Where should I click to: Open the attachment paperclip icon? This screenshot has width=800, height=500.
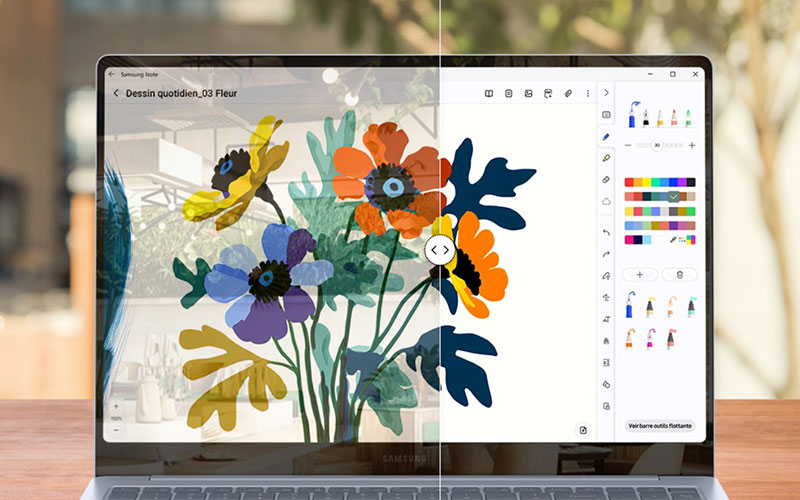click(567, 93)
